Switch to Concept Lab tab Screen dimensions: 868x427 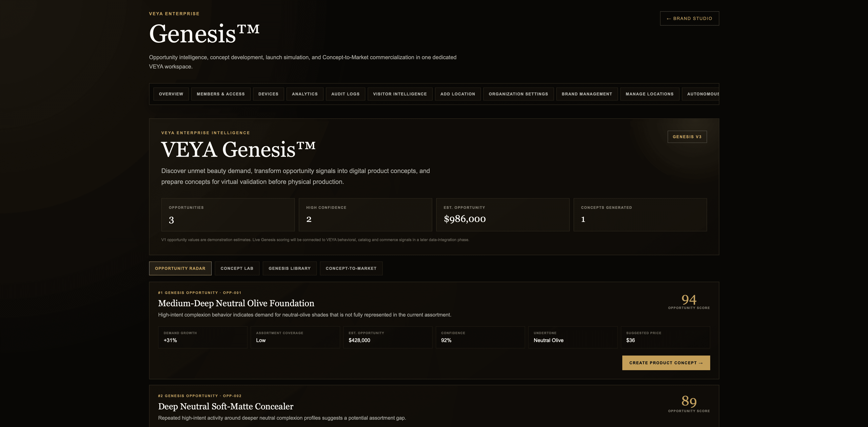pos(237,269)
